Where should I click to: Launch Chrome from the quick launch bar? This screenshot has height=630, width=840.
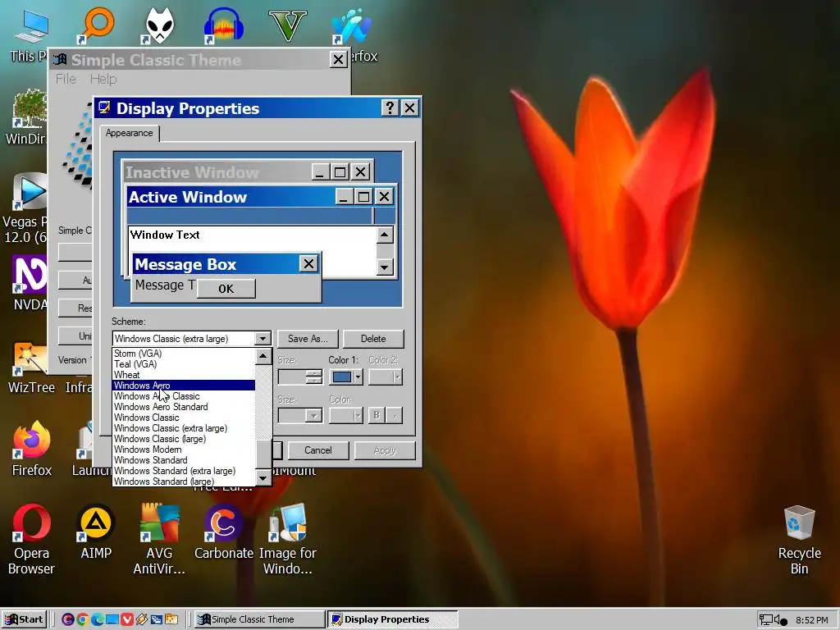tap(83, 620)
